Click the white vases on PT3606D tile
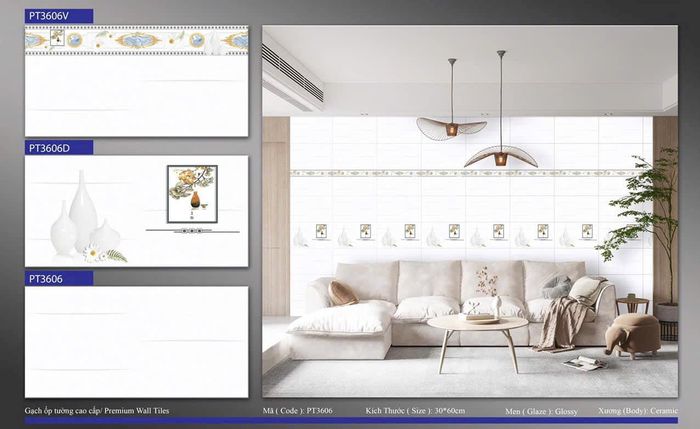The height and width of the screenshot is (429, 700). [84, 215]
